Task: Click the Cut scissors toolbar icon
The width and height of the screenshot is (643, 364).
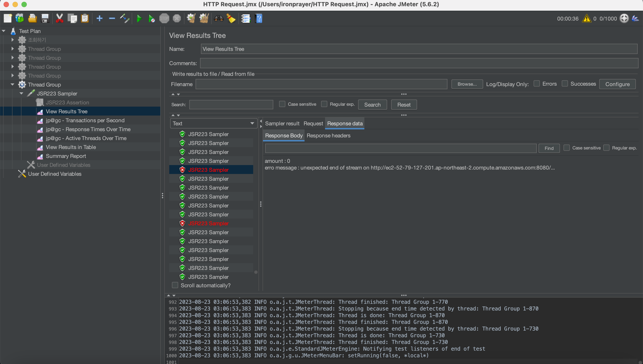Action: click(x=59, y=19)
